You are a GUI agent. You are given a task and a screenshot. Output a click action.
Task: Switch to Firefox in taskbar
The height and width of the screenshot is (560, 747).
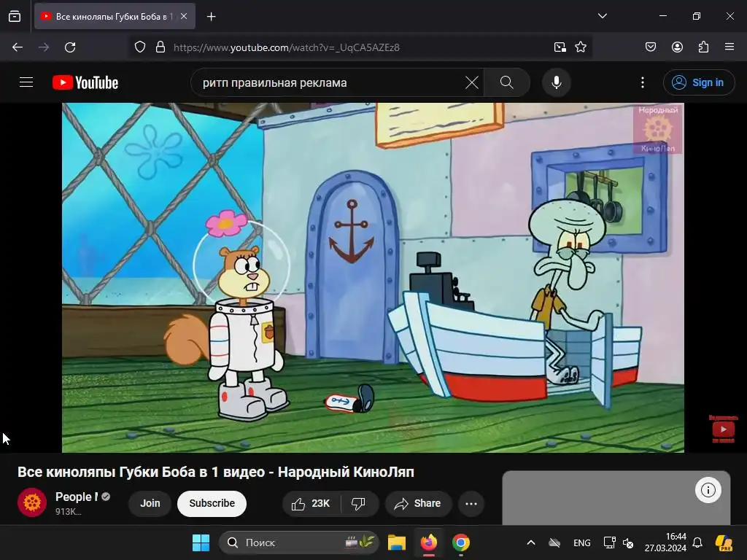[x=429, y=542]
